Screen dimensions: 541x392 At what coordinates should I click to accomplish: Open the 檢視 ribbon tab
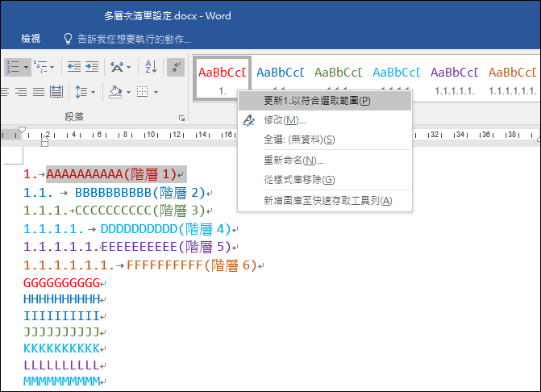pyautogui.click(x=31, y=38)
